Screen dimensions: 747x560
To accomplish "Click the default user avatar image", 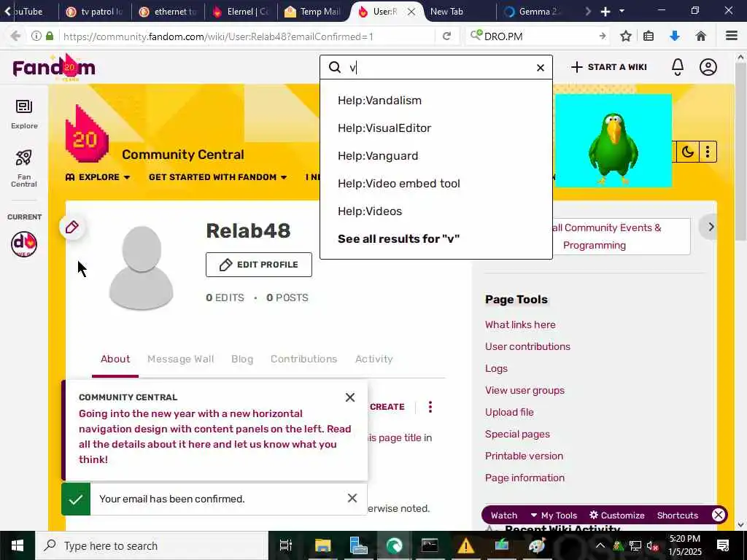I will [x=141, y=268].
